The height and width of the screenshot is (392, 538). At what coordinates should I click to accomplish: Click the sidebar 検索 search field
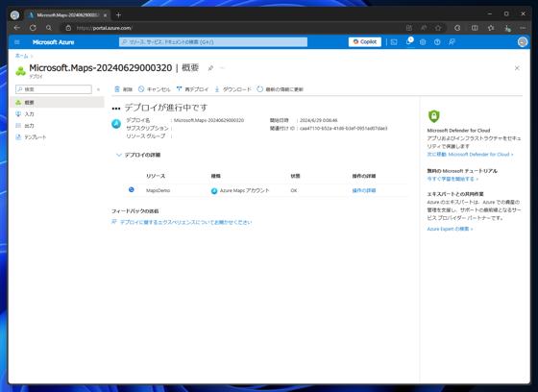[x=54, y=89]
